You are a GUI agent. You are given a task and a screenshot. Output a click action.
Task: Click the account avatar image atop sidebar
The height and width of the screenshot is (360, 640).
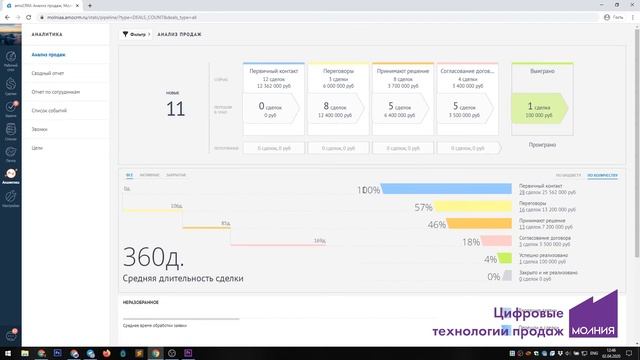click(11, 35)
